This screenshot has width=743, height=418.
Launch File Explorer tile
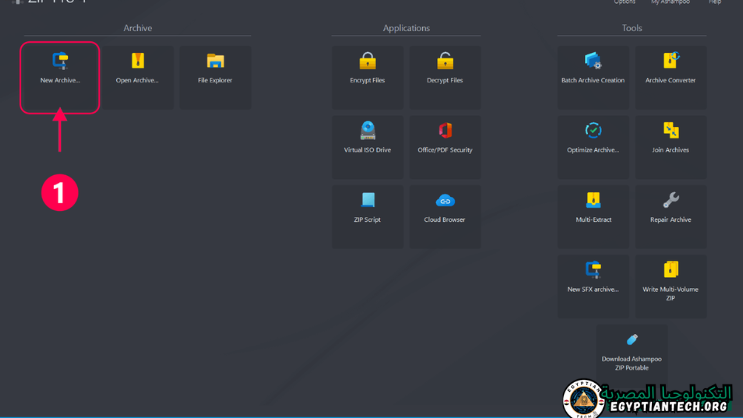click(x=215, y=78)
